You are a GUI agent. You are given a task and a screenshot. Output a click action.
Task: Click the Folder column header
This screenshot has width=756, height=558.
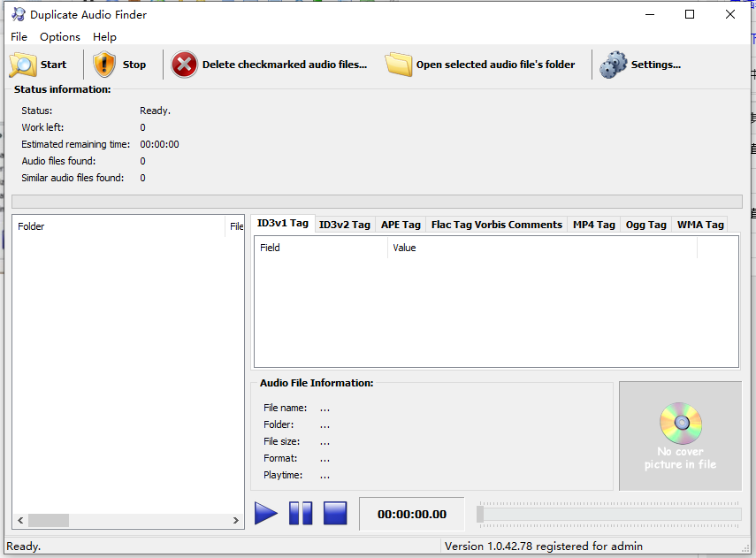(118, 226)
